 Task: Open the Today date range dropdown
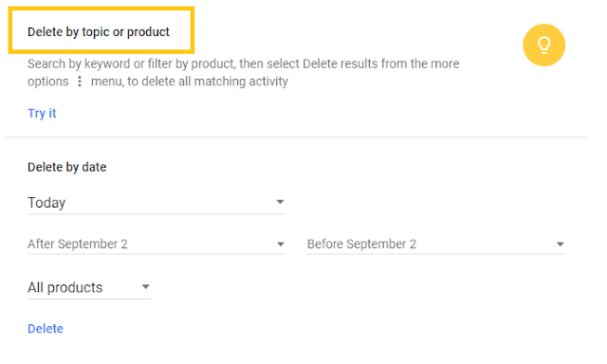tap(156, 202)
